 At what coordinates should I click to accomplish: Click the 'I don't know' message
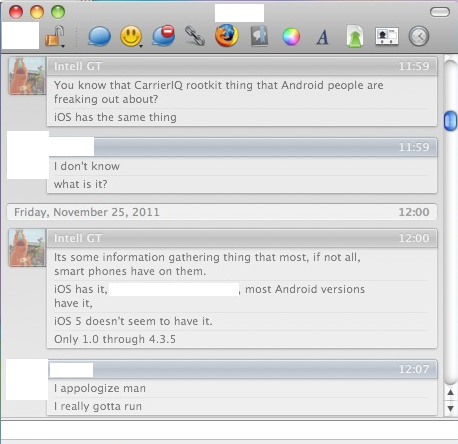87,166
